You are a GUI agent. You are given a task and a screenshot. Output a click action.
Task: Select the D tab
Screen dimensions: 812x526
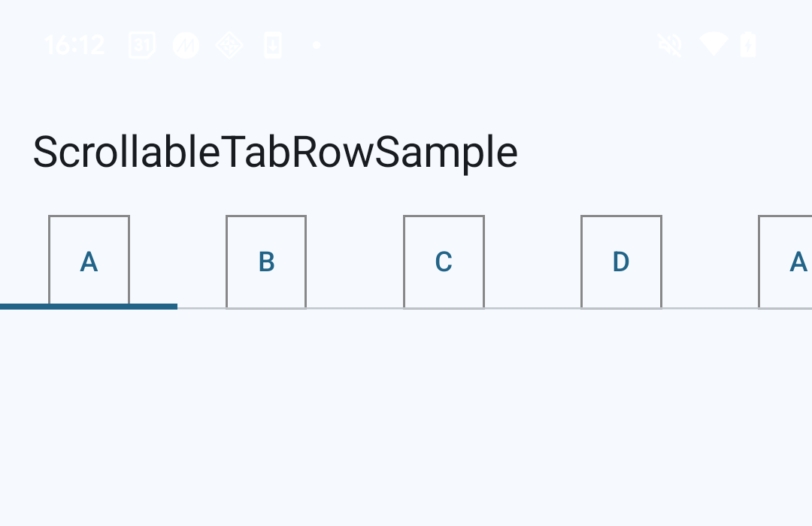point(621,261)
